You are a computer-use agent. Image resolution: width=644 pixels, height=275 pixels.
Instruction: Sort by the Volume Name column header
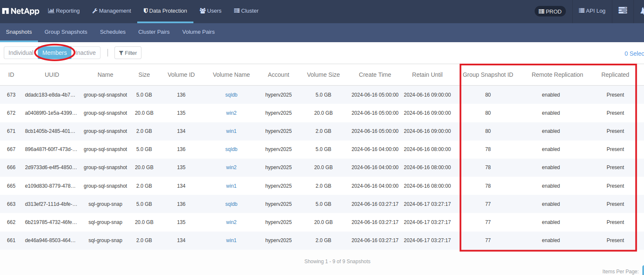[x=231, y=75]
